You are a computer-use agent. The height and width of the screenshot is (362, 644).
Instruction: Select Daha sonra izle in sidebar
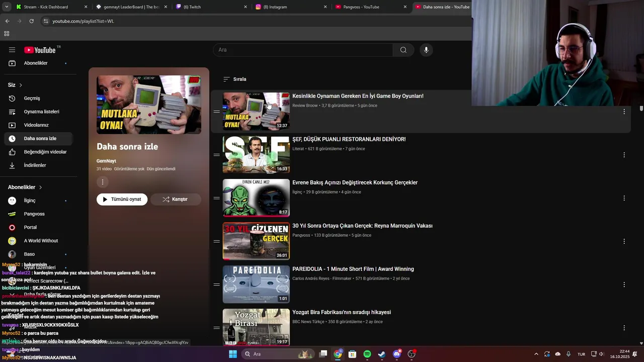38,138
